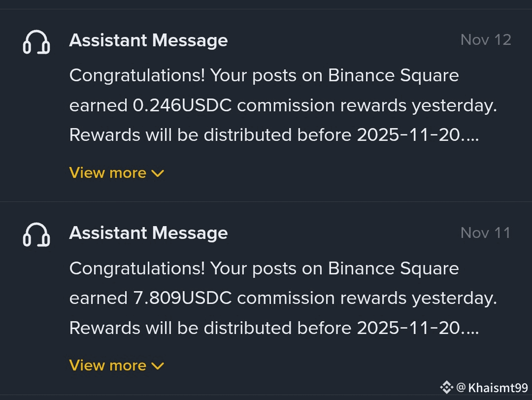Expand the Nov 12 message chevron arrow

(x=158, y=173)
